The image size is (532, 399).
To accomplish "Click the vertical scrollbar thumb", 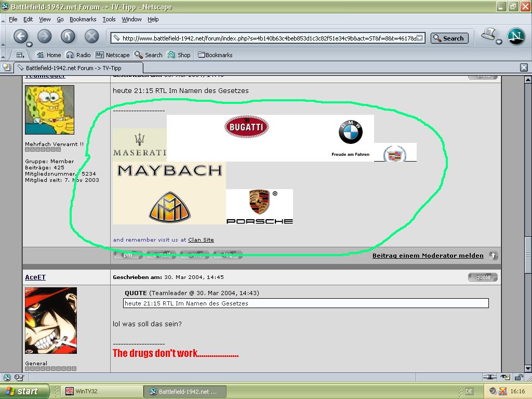I will coord(528,255).
